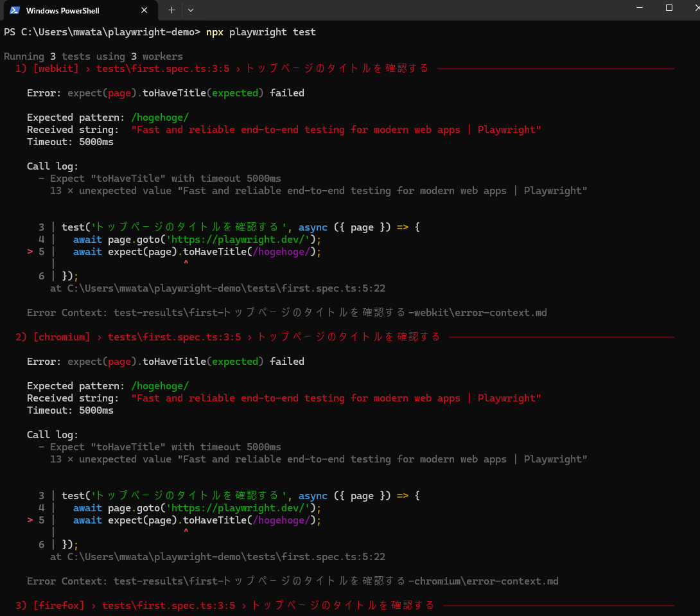Viewport: 700px width, 616px height.
Task: Close the Windows PowerShell tab
Action: click(144, 10)
